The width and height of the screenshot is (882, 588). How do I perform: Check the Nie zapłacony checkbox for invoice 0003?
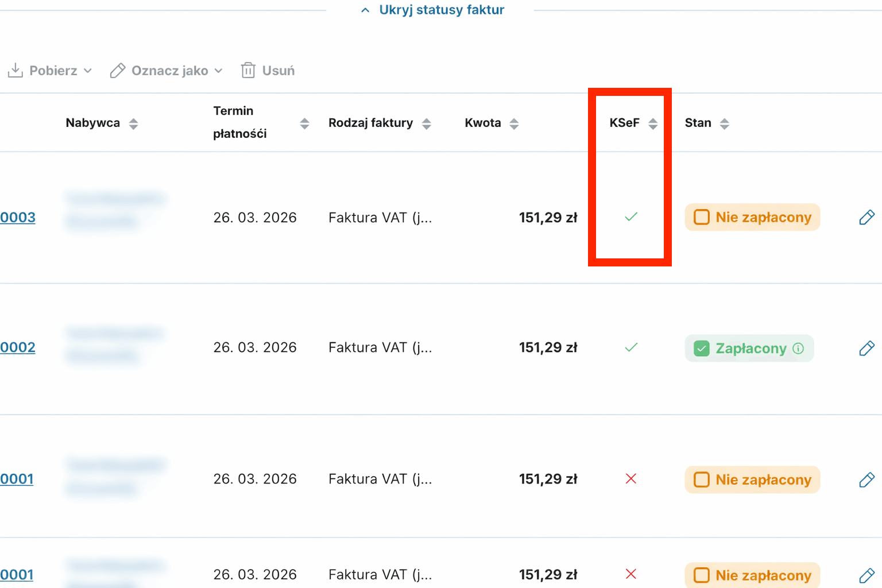(702, 218)
